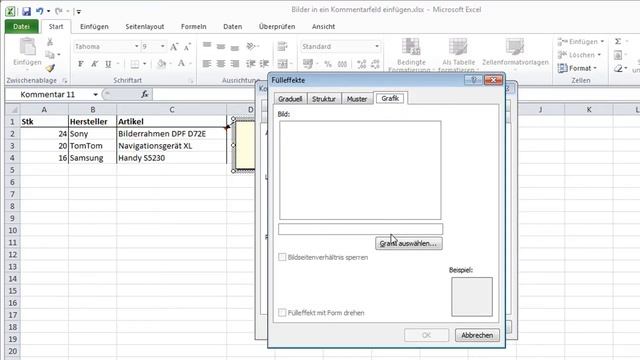
Task: Click the Abbrechen button
Action: pos(477,335)
